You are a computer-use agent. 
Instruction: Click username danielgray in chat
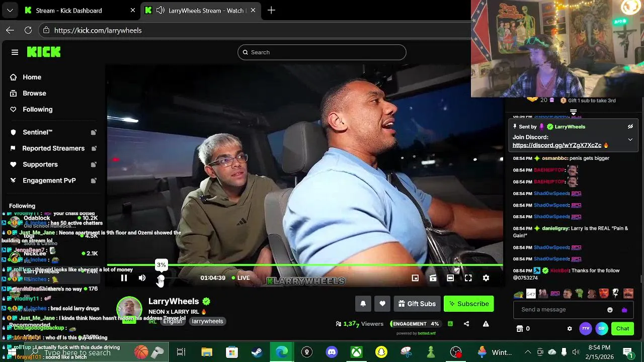point(555,228)
